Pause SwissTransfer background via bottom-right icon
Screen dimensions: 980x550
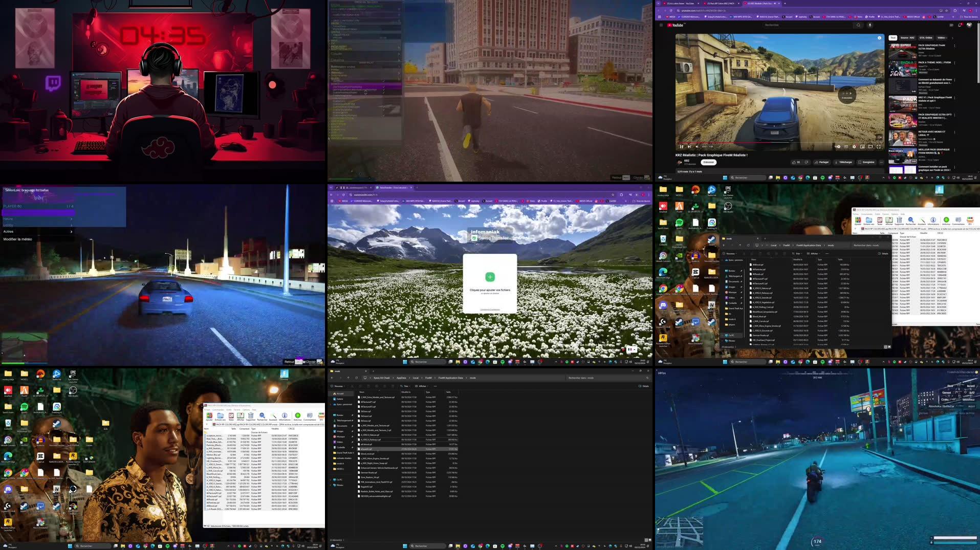click(x=632, y=349)
